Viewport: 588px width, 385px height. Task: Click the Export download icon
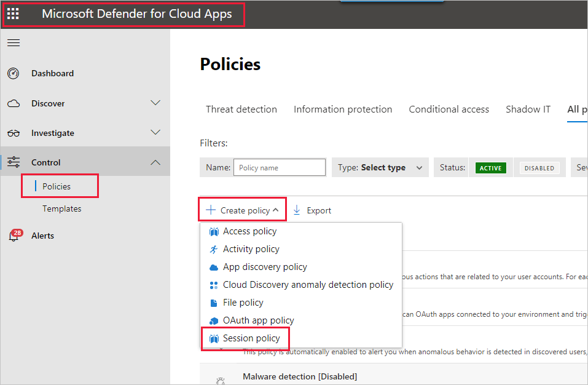tap(297, 210)
